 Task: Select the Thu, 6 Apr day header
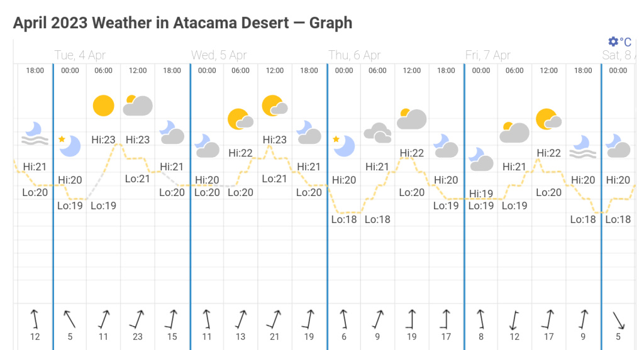pos(355,55)
